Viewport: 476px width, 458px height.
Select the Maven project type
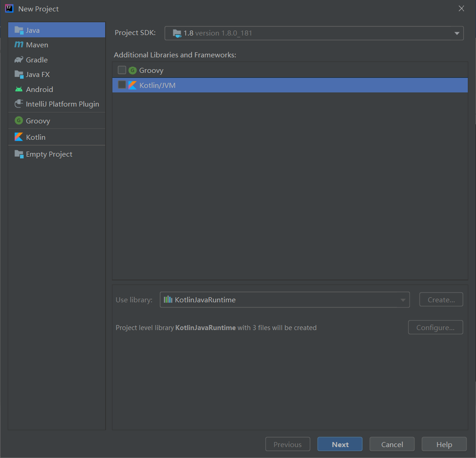click(57, 45)
